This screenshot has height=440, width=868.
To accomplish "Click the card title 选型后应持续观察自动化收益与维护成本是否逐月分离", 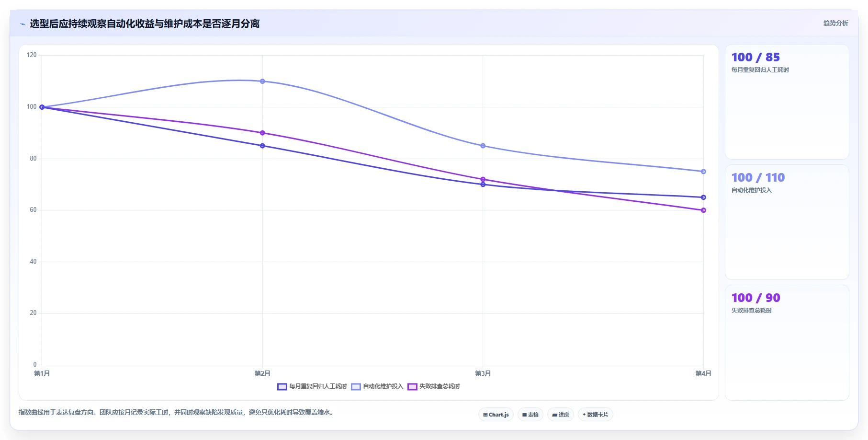I will click(145, 24).
